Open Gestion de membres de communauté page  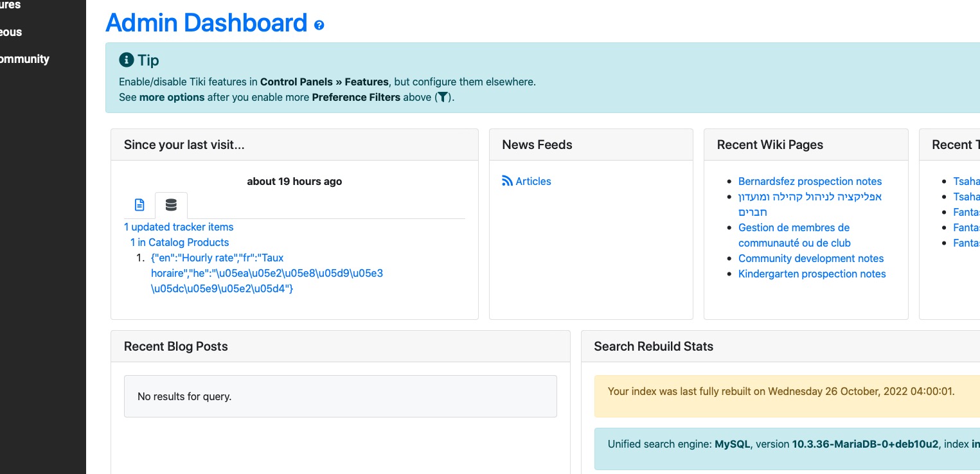tap(794, 235)
